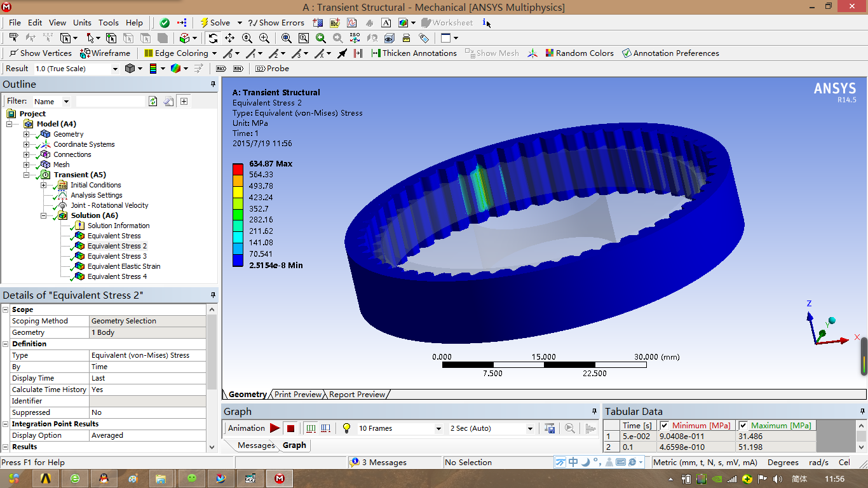Viewport: 868px width, 488px height.
Task: Click the Show Errors button
Action: point(276,22)
